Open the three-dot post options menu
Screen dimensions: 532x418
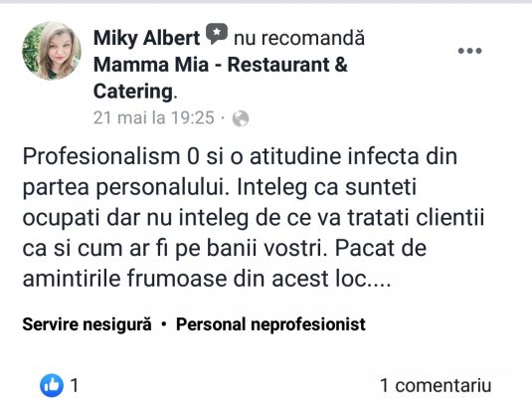[469, 51]
